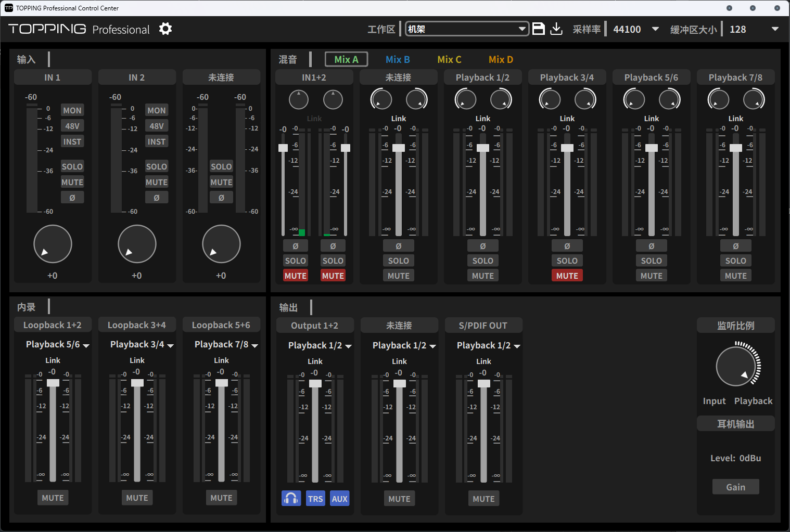Click the Input/Playback monitor ratio knob
790x532 pixels.
(x=735, y=367)
